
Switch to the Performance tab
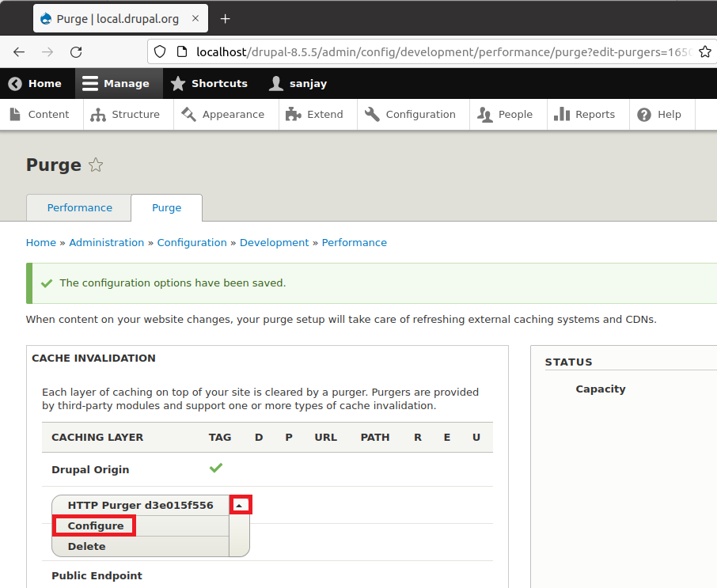79,207
